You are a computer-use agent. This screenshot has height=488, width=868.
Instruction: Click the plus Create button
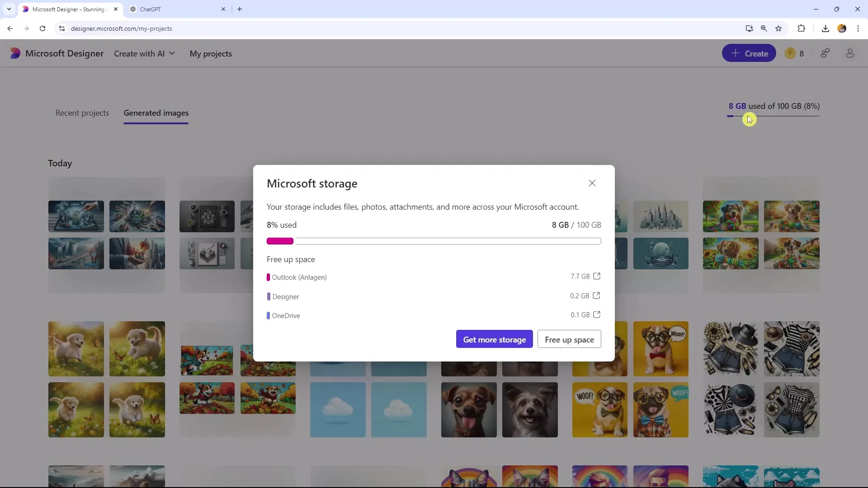click(x=750, y=54)
